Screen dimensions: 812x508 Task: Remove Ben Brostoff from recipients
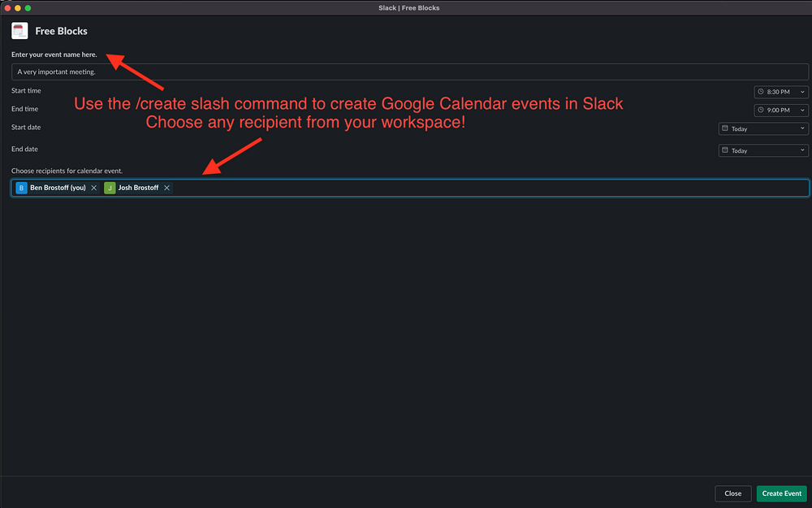pos(93,188)
